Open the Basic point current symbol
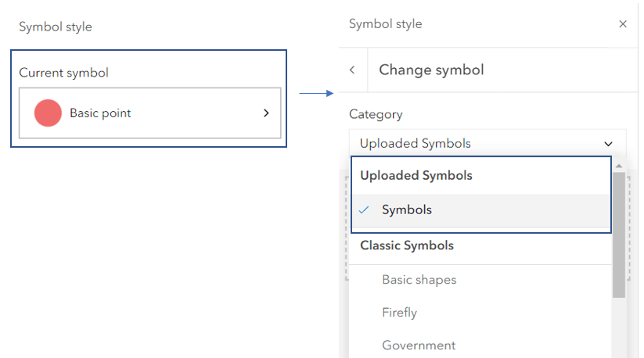Image resolution: width=644 pixels, height=358 pixels. pyautogui.click(x=149, y=113)
